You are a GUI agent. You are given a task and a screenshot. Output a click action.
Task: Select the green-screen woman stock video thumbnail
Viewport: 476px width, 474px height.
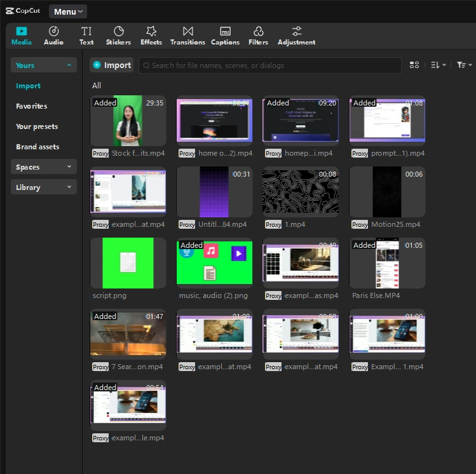point(128,121)
